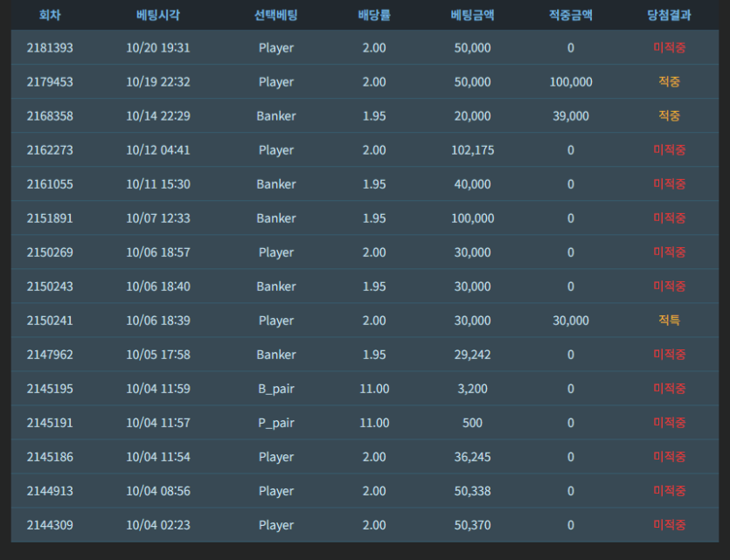
Task: Click round number 2144913
Action: coord(50,491)
